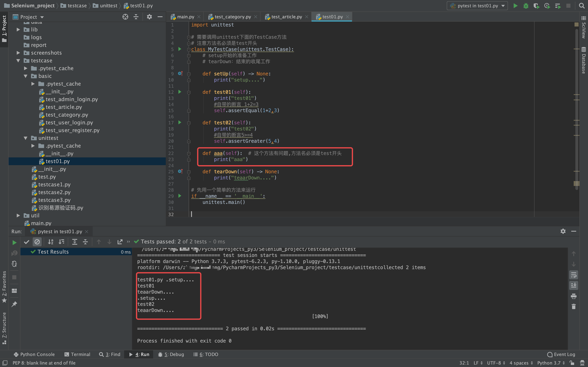Run the pytest configuration
The height and width of the screenshot is (367, 588).
point(515,6)
